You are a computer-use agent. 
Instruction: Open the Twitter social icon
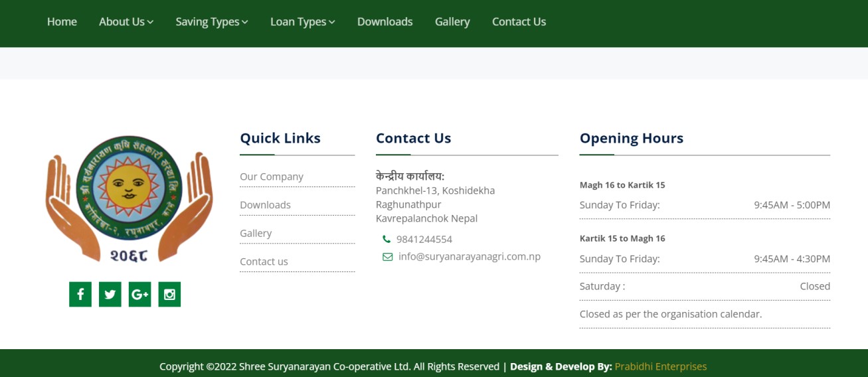[110, 294]
